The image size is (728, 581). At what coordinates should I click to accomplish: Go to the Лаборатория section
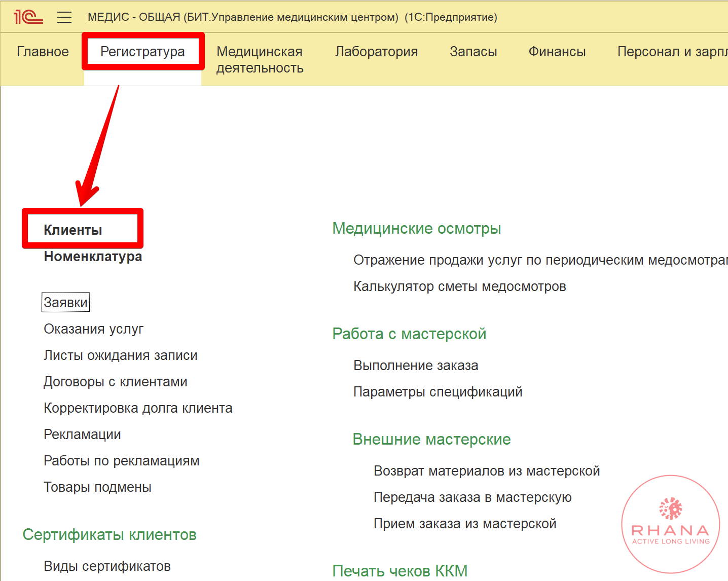(376, 52)
